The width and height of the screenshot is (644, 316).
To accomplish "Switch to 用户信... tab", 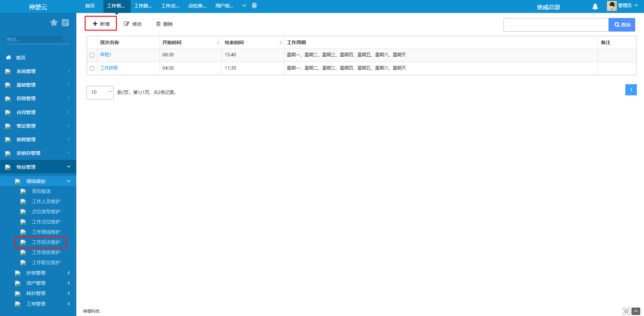I will (225, 6).
